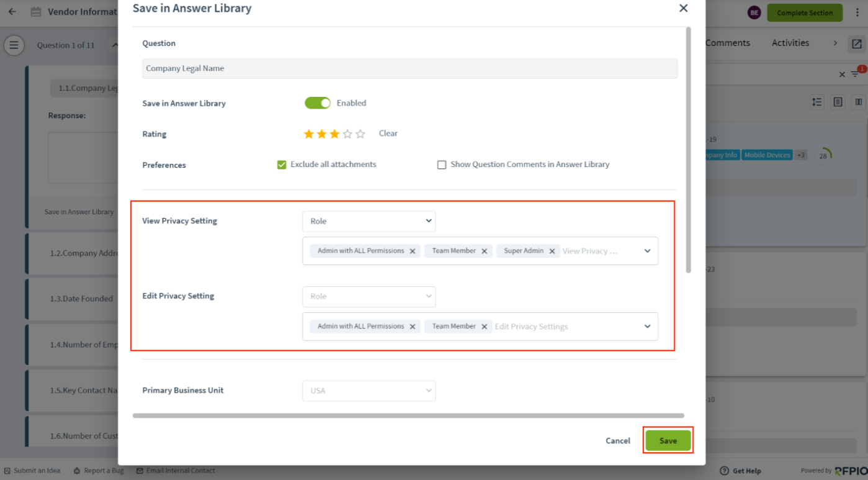868x480 pixels.
Task: Uncheck Exclude all attachments
Action: [282, 165]
